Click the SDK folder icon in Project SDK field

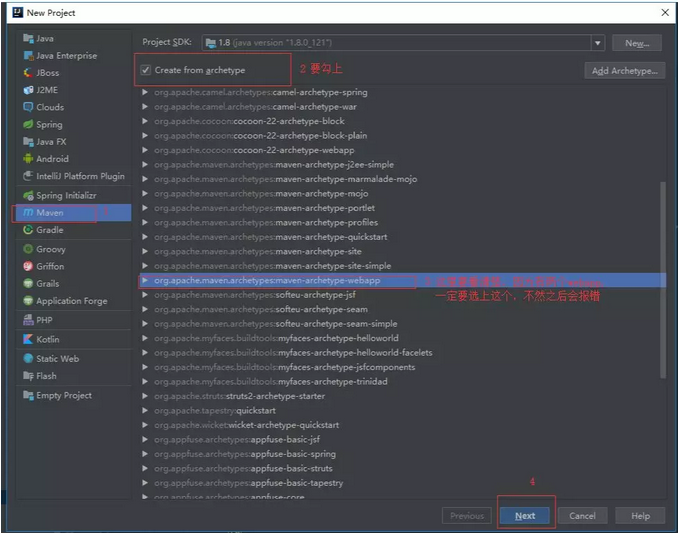211,43
